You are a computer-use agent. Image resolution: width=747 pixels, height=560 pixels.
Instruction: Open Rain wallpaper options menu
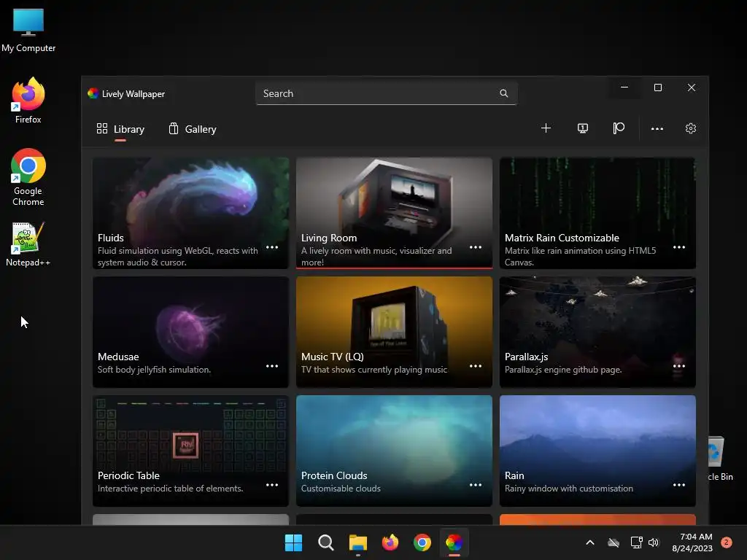coord(679,485)
